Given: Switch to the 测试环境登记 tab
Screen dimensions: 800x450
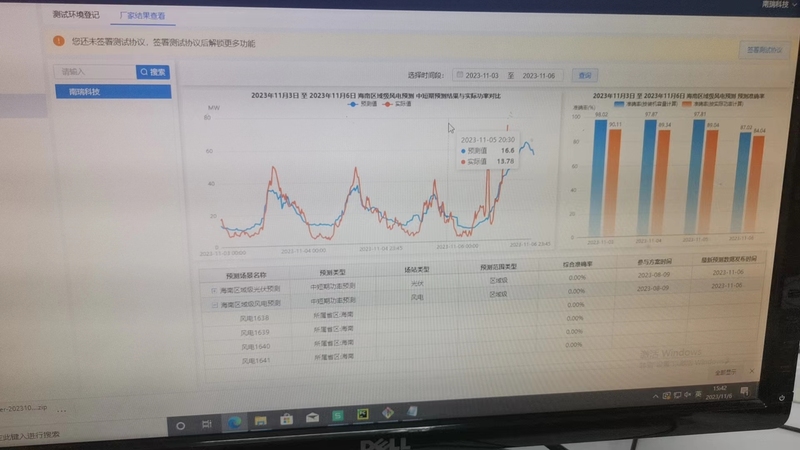Looking at the screenshot, I should (x=76, y=15).
